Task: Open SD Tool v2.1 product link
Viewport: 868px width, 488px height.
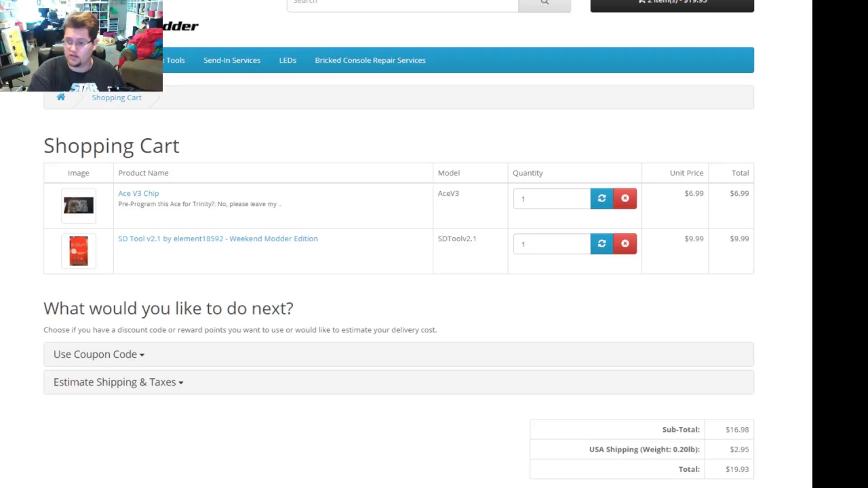Action: (218, 239)
